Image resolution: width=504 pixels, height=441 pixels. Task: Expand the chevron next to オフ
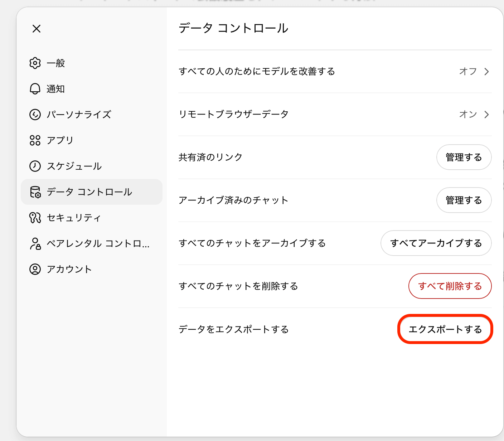(x=486, y=72)
